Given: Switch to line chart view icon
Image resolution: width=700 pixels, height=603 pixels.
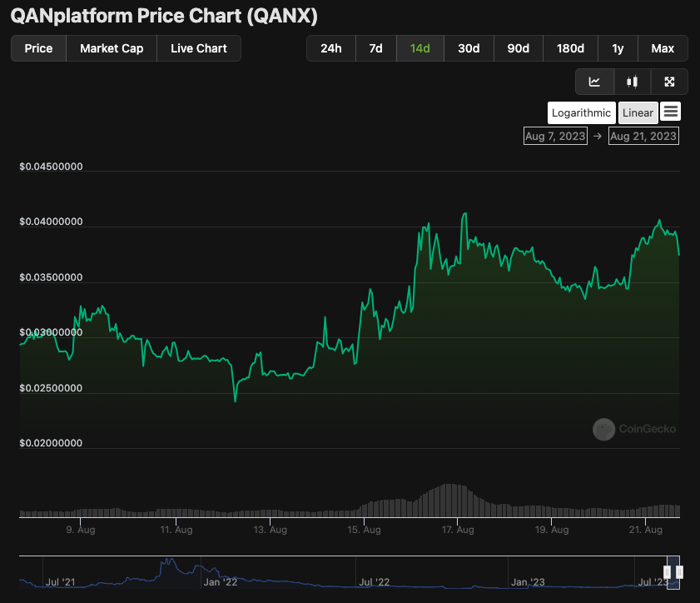Looking at the screenshot, I should pyautogui.click(x=594, y=82).
